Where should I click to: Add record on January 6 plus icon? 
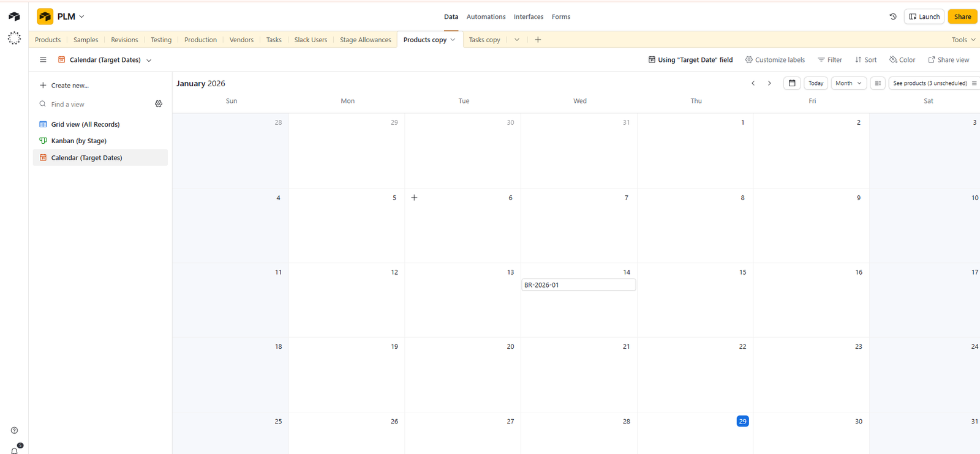tap(414, 198)
